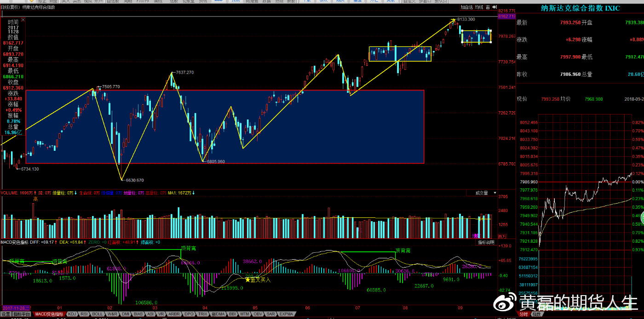Switch to the VR indicator tab
Viewport: 644px width, 319px height.
(x=161, y=314)
